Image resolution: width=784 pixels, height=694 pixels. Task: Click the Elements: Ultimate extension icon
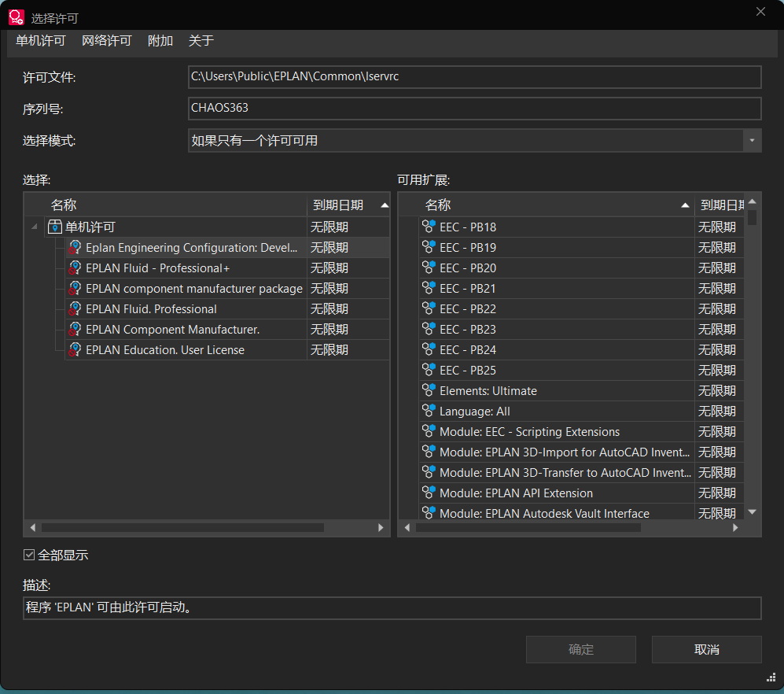click(429, 391)
